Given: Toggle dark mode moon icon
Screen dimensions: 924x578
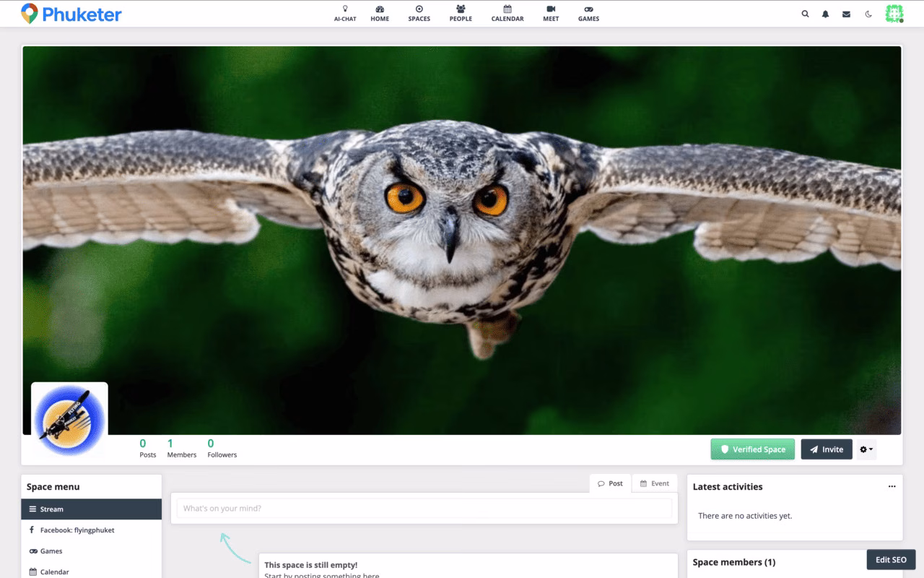Looking at the screenshot, I should click(868, 14).
